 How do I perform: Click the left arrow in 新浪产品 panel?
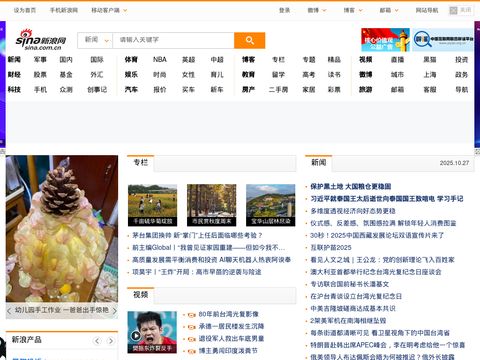click(x=97, y=341)
